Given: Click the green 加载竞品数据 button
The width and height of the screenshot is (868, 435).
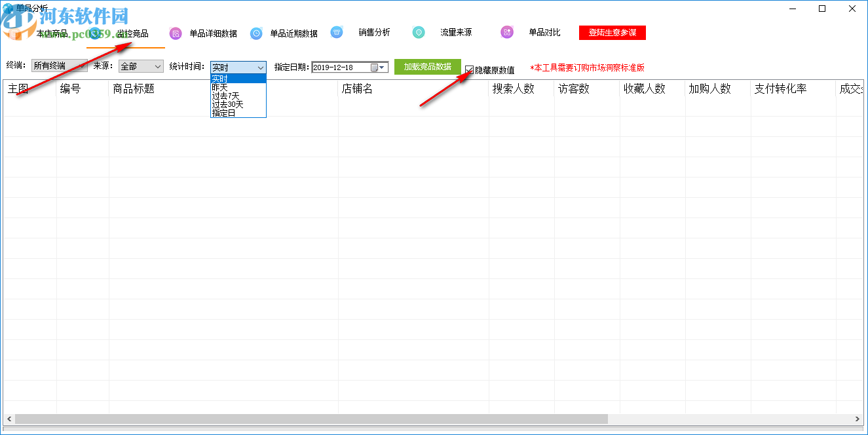Looking at the screenshot, I should (x=427, y=67).
